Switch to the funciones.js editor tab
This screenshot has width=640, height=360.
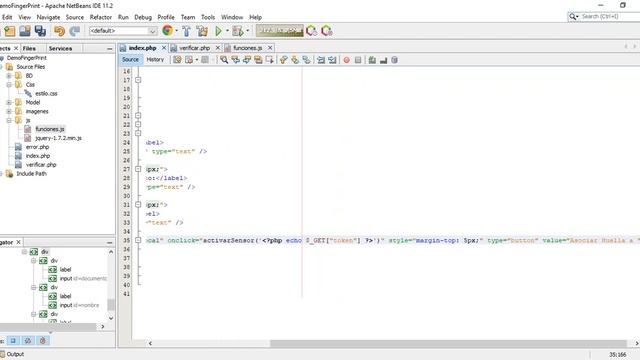point(247,48)
